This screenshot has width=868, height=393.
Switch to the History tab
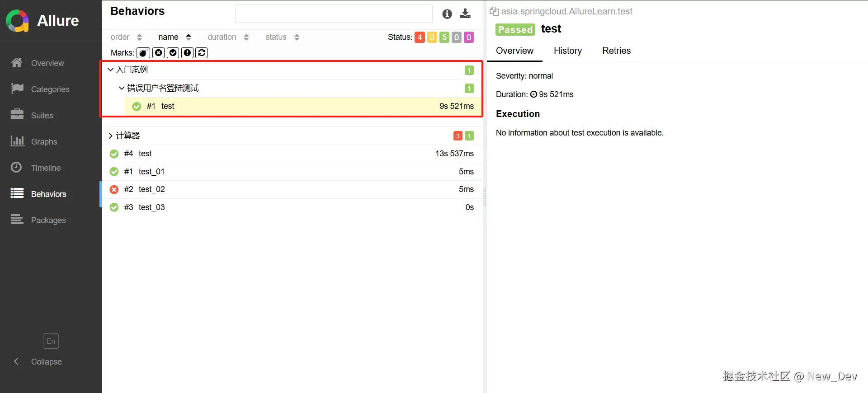pos(568,51)
